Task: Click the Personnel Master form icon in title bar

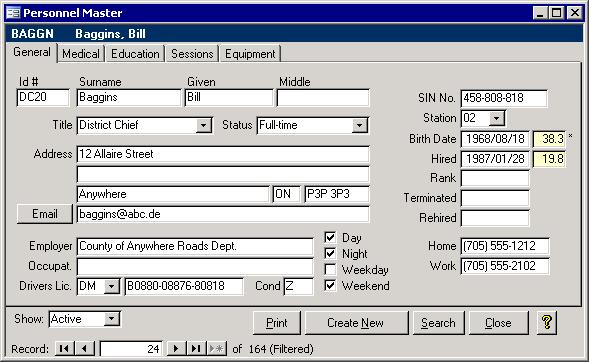Action: click(14, 13)
